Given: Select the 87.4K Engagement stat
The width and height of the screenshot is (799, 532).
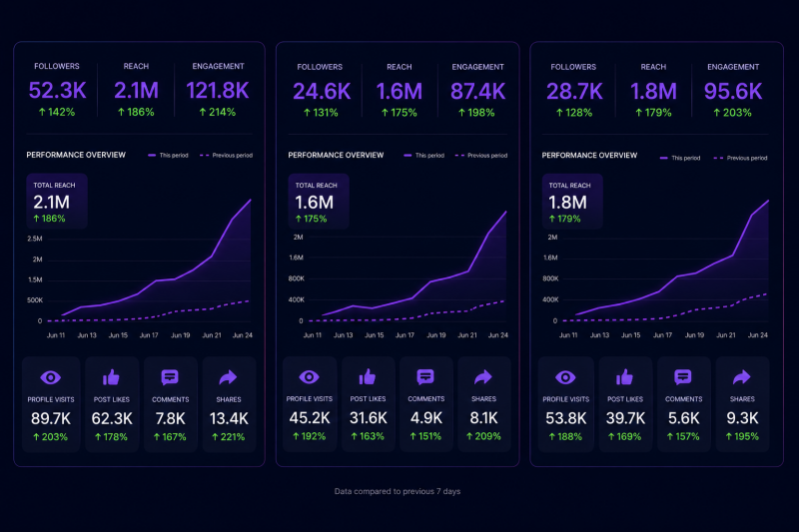Looking at the screenshot, I should tap(477, 91).
